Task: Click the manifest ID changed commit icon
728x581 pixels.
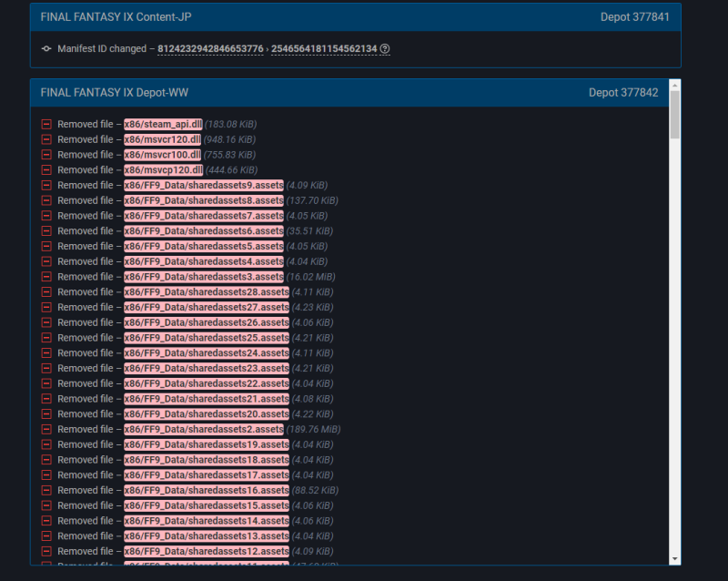Action: coord(46,48)
